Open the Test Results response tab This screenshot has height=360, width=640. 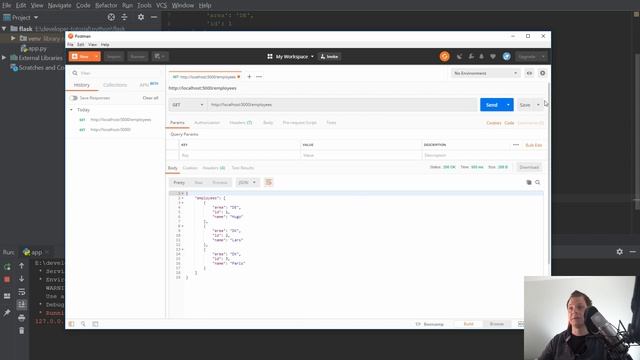pyautogui.click(x=242, y=168)
